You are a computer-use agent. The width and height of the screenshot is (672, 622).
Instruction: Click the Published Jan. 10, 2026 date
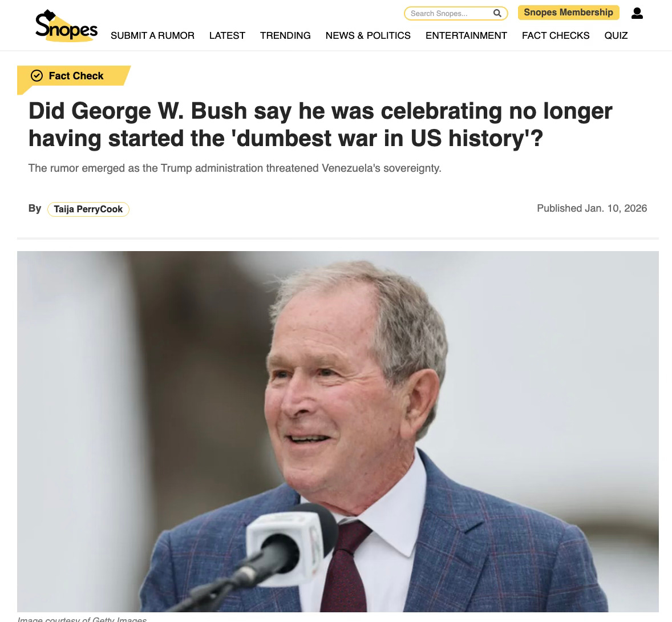[592, 208]
